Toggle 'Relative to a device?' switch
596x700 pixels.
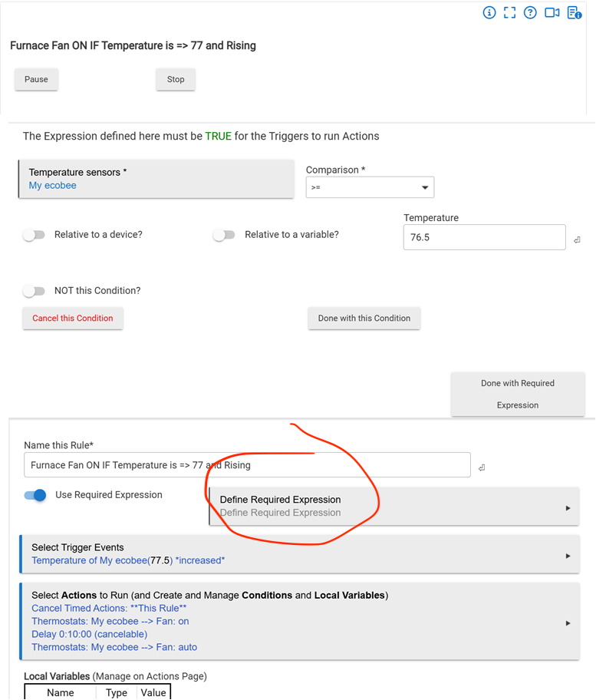34,235
